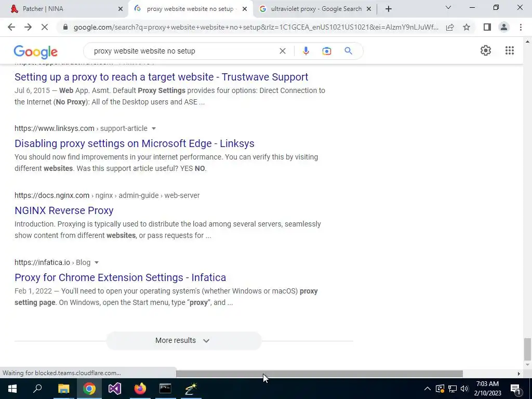Open the security warning tray icon
The height and width of the screenshot is (399, 532).
click(440, 389)
